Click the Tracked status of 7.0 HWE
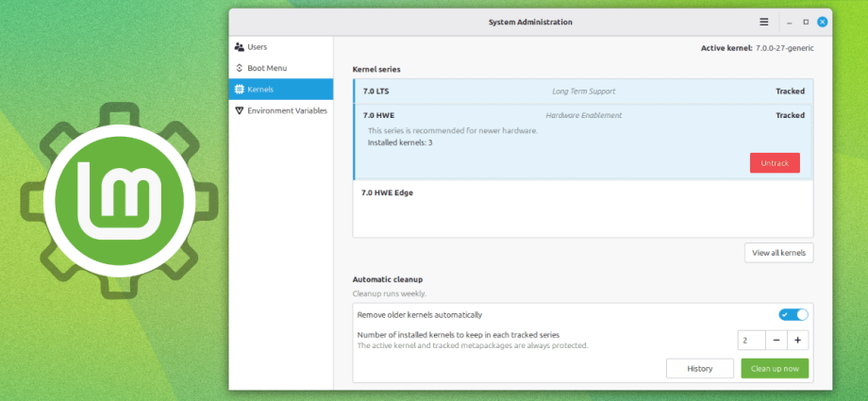The width and height of the screenshot is (868, 401). pos(790,115)
